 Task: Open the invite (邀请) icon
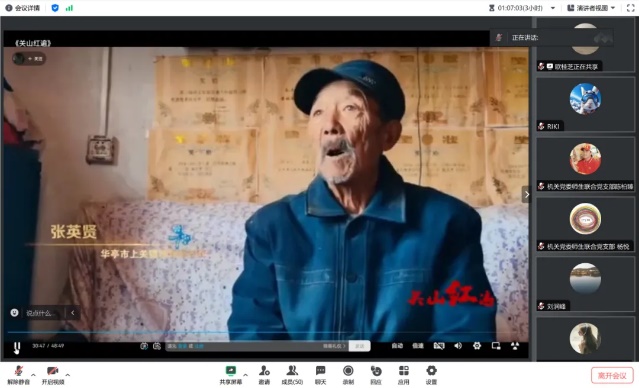[x=264, y=375]
